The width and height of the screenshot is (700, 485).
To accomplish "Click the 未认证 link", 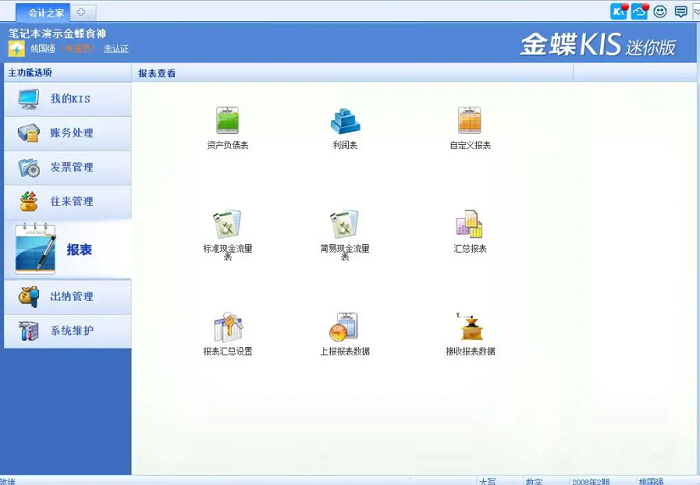I will [x=116, y=49].
